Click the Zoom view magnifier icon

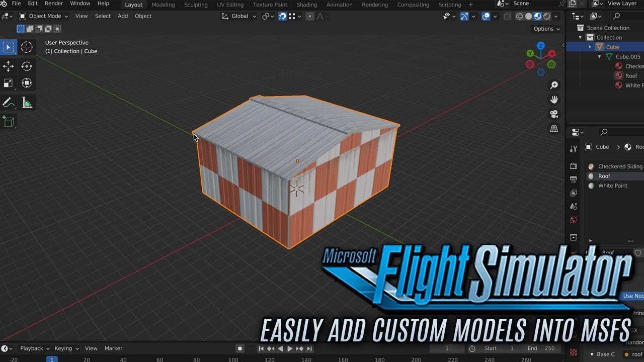click(x=554, y=85)
